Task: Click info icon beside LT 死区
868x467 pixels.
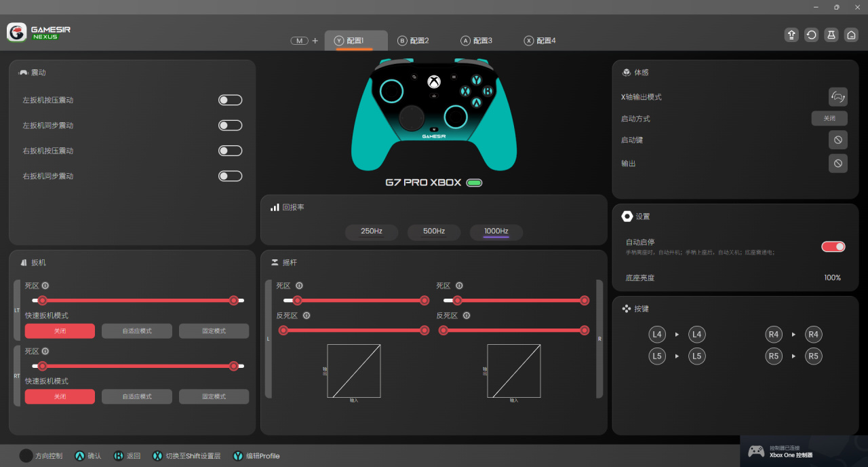Action: click(45, 286)
